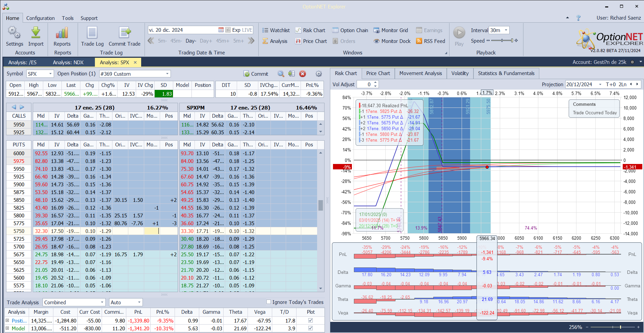Switch to the Tools ribbon tab
The image size is (644, 333).
point(68,18)
